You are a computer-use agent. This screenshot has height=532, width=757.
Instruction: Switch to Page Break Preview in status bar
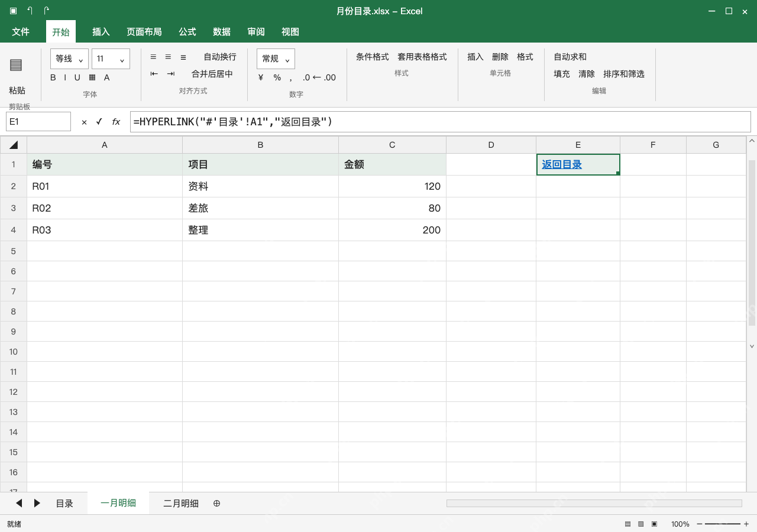(654, 524)
